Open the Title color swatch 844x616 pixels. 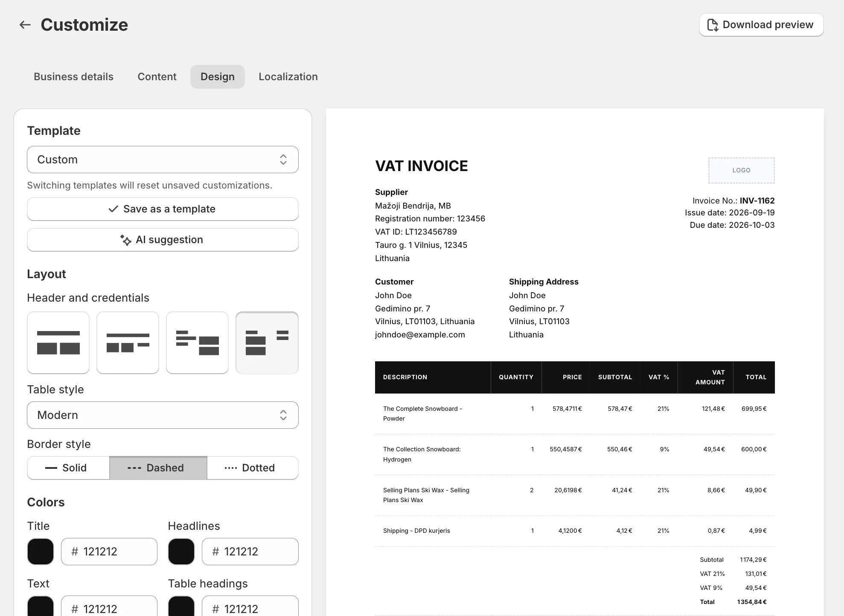(41, 552)
